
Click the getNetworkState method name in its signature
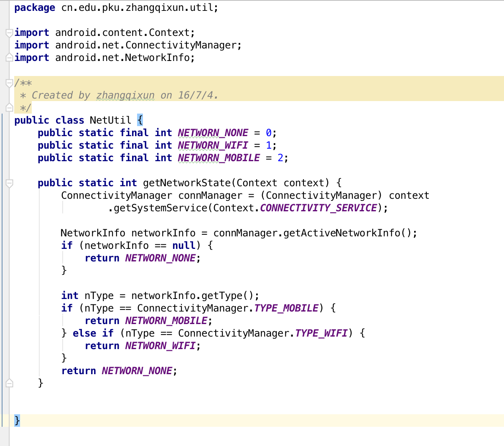coord(187,183)
